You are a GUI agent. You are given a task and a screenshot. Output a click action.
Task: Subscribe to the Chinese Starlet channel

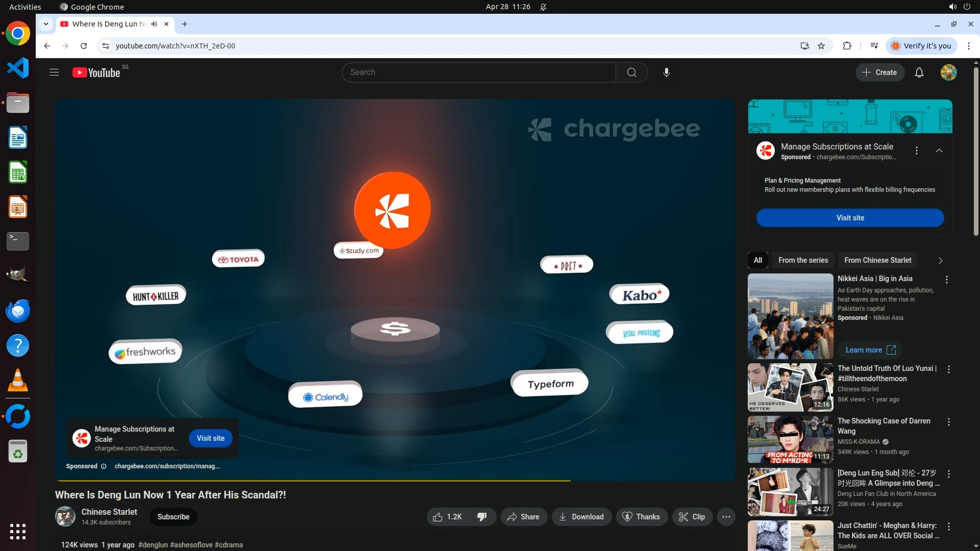(173, 517)
